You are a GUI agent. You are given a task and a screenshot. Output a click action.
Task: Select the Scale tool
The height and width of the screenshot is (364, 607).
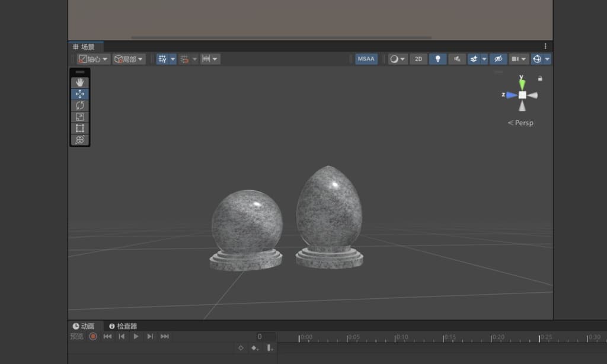80,117
